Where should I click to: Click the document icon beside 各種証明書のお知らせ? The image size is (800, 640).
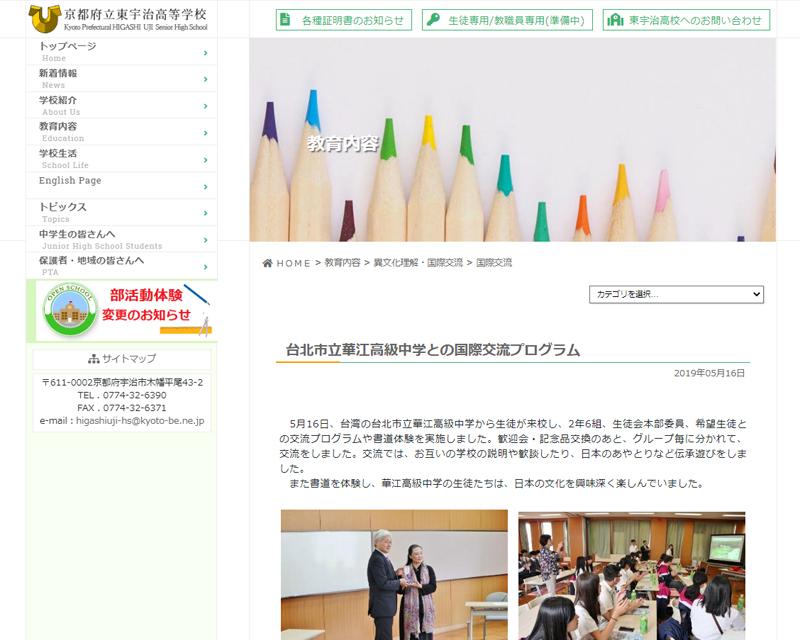[286, 20]
